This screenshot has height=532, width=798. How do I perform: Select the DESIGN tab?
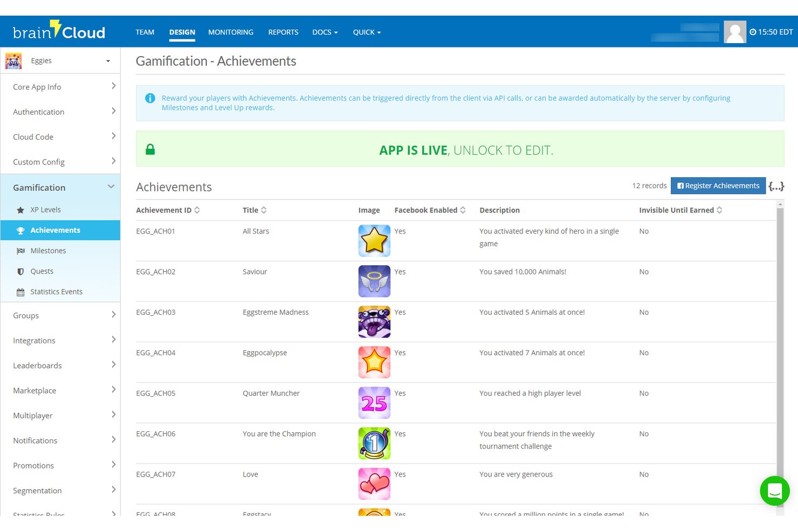182,32
